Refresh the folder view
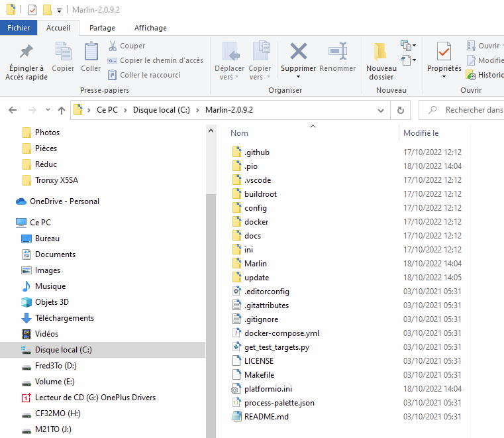 point(401,110)
